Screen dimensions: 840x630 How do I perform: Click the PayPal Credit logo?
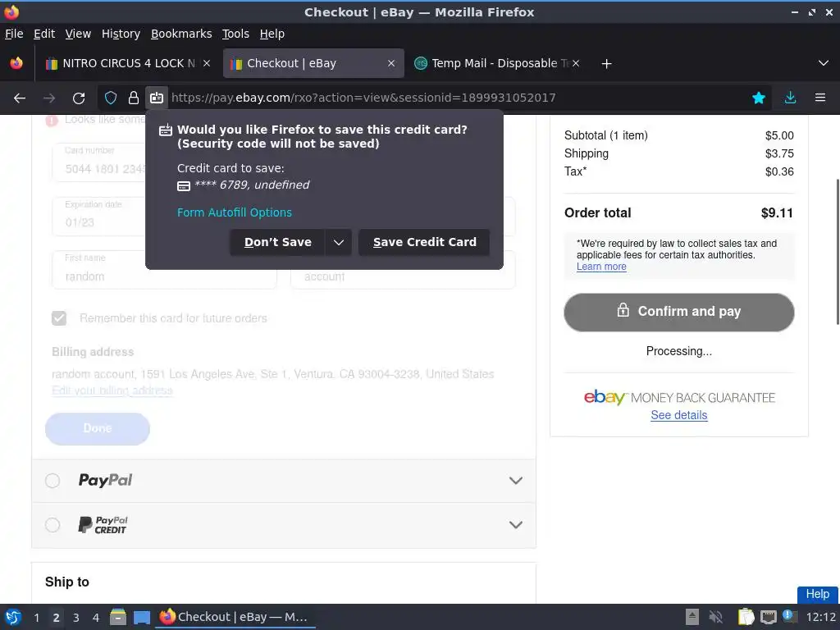[103, 525]
